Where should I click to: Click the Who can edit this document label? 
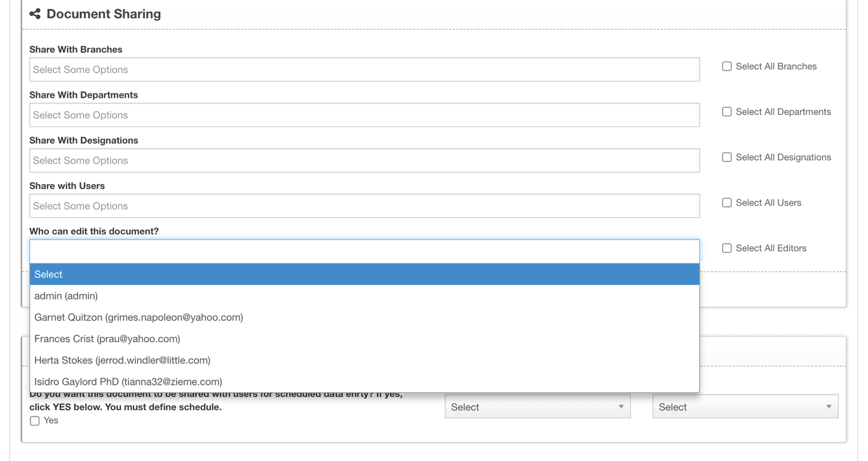click(x=94, y=231)
